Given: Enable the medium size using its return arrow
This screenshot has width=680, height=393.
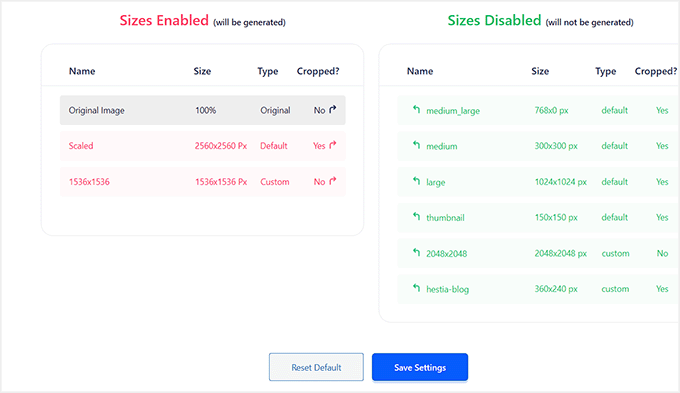Looking at the screenshot, I should coord(416,145).
